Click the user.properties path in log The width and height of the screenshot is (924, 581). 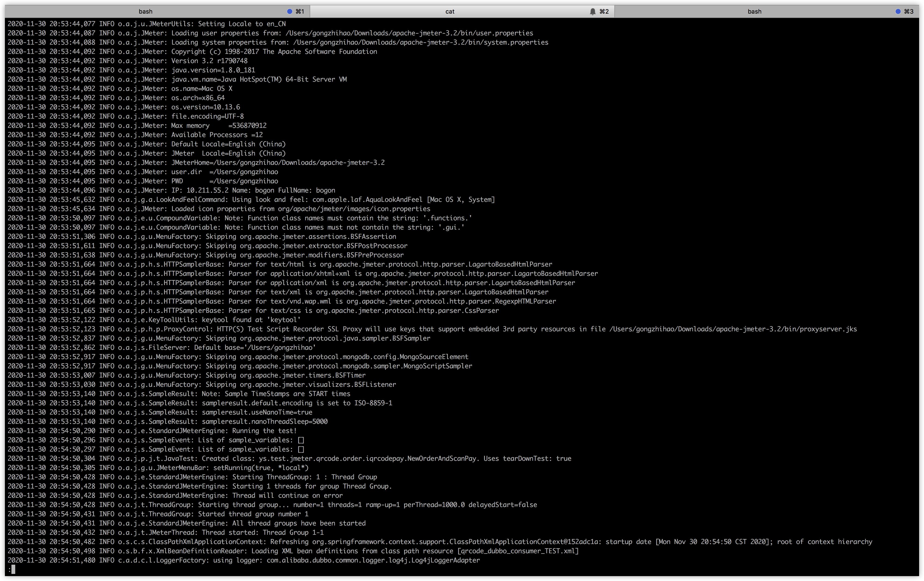409,33
